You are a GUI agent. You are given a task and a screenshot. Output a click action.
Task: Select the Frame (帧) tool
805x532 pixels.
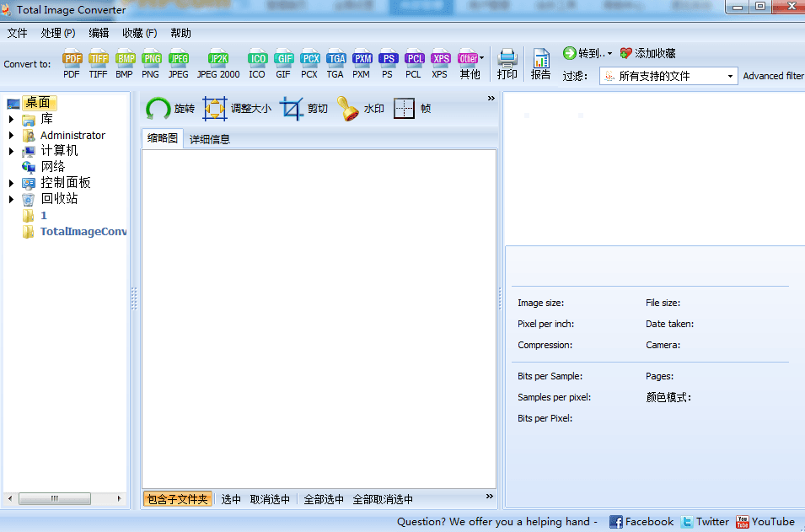point(412,109)
